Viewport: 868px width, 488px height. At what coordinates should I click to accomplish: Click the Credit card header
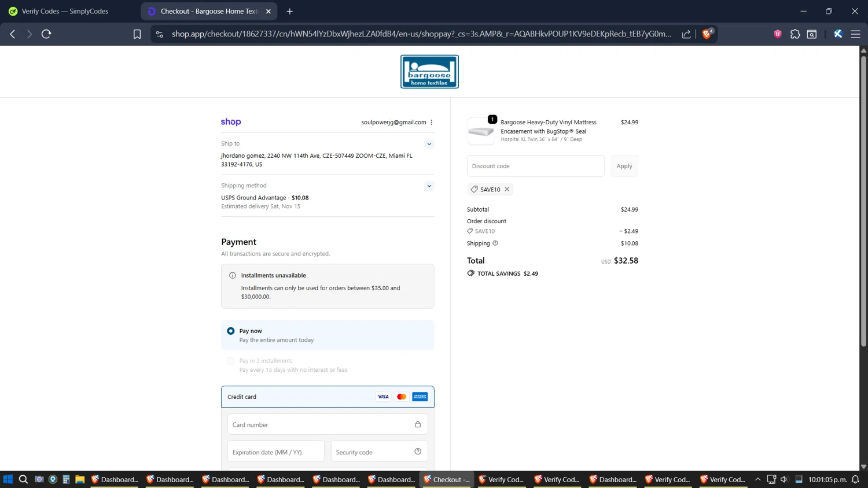(x=328, y=397)
